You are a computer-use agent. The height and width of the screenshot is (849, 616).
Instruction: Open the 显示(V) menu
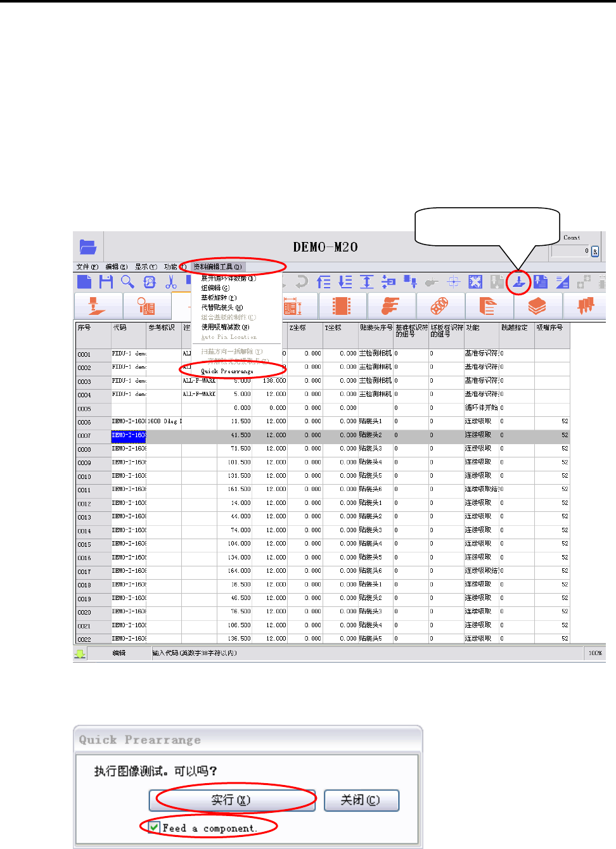[146, 267]
